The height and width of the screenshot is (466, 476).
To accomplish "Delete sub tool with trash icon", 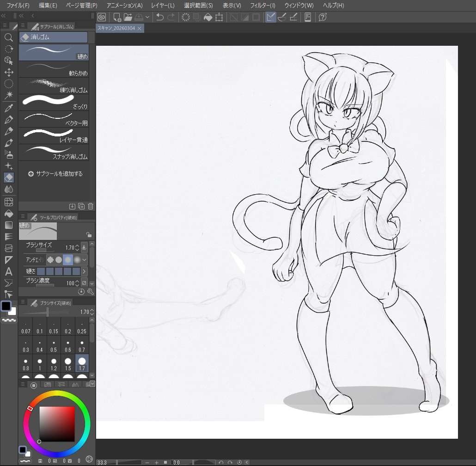I will pos(91,206).
